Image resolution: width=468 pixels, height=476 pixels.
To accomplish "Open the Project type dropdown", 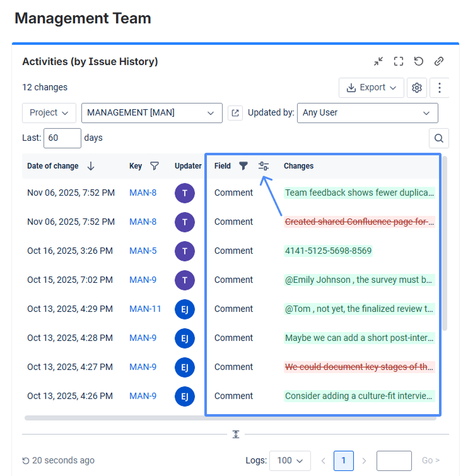I will [x=49, y=113].
